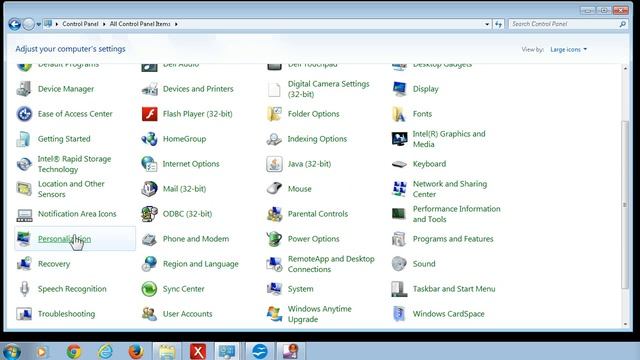Screen dimensions: 640x360
Task: Open the Network and Sharing Center icon
Action: (399, 189)
